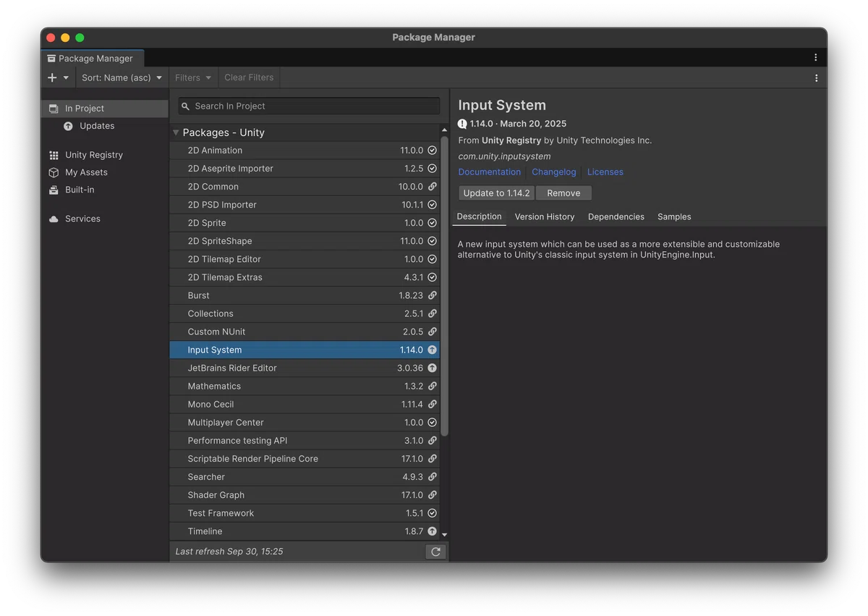Click the link icon for Burst
This screenshot has height=616, width=868.
432,295
